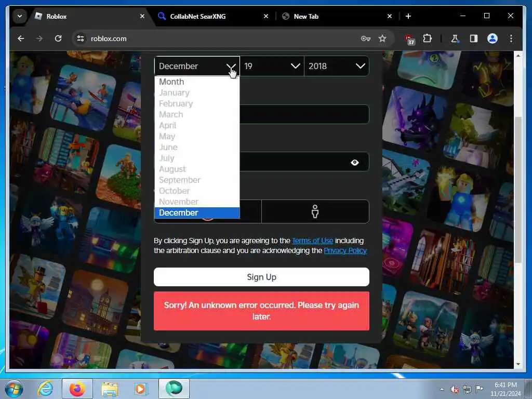The width and height of the screenshot is (532, 399).
Task: Toggle the browser side panel
Action: [x=474, y=38]
